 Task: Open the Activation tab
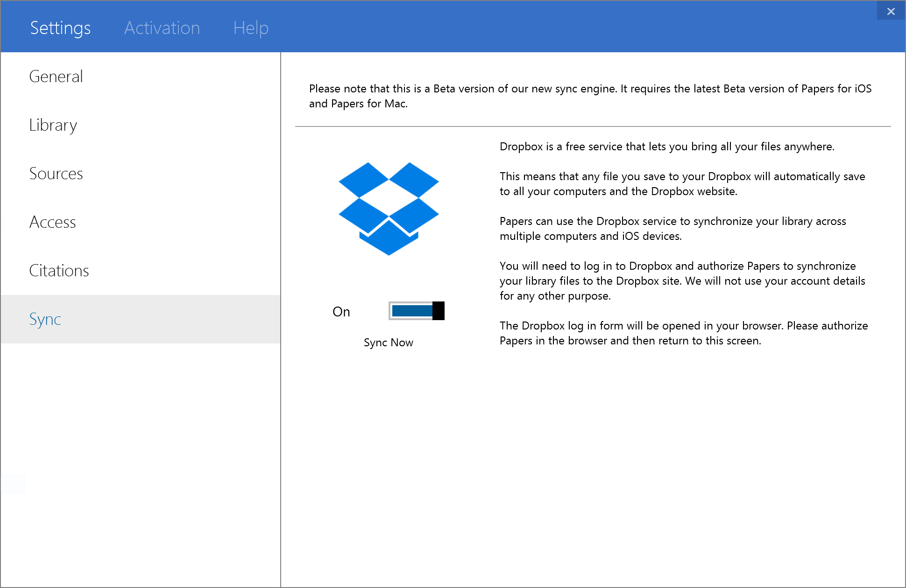pos(162,28)
